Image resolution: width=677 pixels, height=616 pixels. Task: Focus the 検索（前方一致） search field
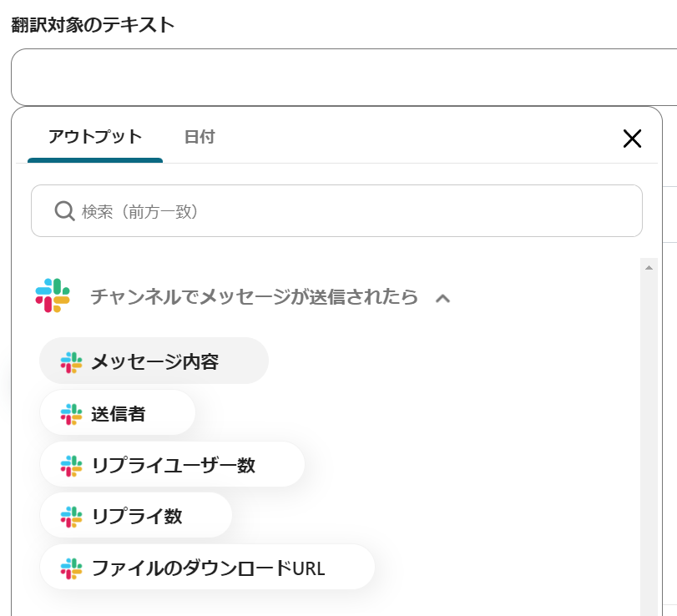(x=351, y=211)
